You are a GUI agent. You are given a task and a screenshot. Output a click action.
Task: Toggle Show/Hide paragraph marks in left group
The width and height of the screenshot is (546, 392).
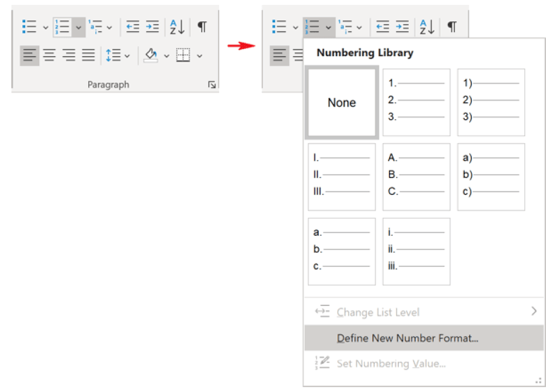coord(202,27)
